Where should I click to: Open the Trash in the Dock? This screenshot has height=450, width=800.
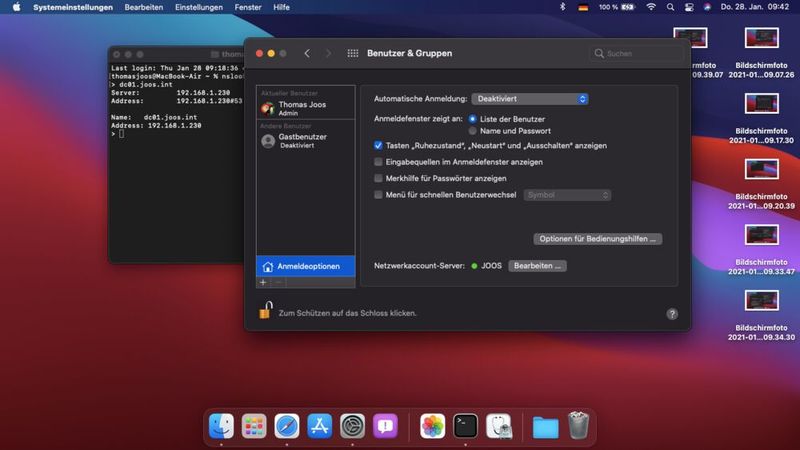point(579,426)
